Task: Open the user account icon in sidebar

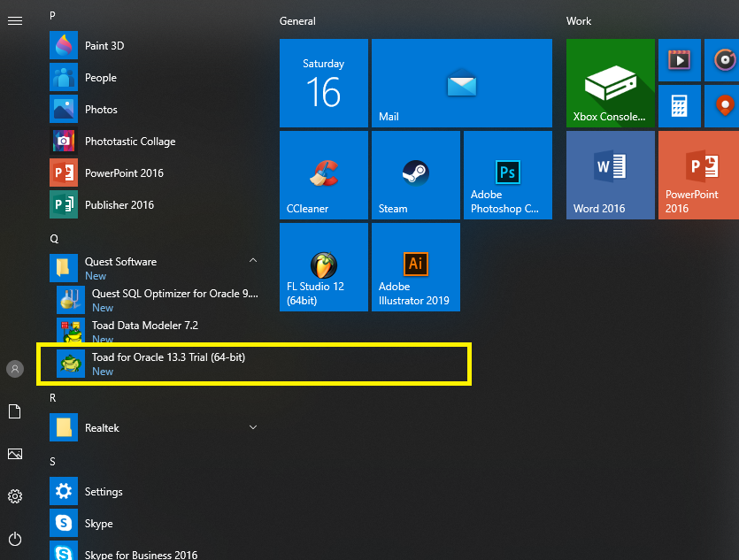Action: 15,369
